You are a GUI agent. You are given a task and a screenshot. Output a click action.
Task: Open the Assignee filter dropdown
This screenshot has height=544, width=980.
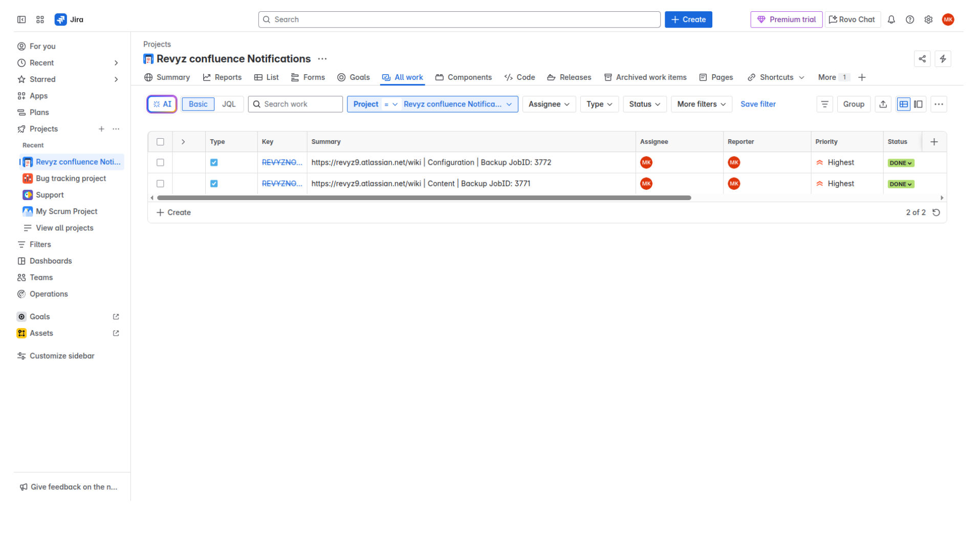[x=549, y=104]
